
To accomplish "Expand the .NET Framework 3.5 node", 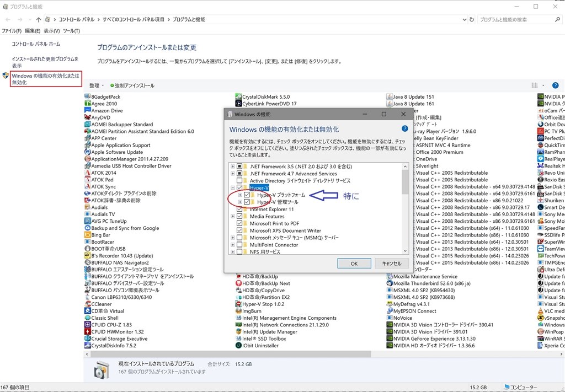I will tap(233, 167).
